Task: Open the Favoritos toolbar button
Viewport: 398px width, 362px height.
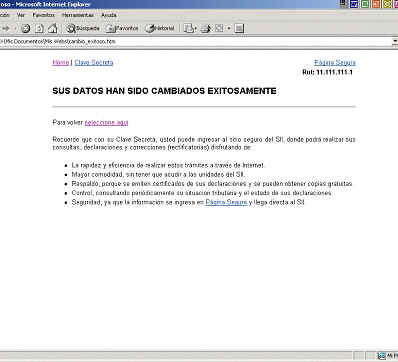Action: click(122, 29)
